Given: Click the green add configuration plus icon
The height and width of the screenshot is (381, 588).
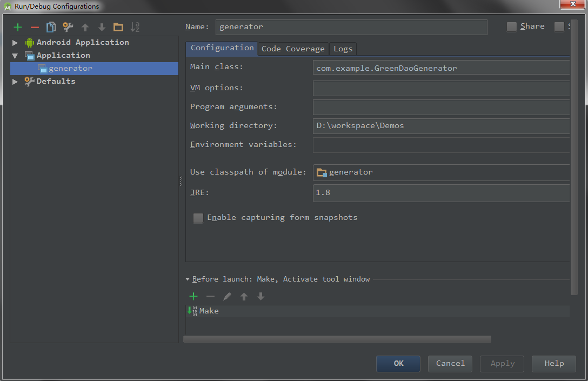Looking at the screenshot, I should point(18,27).
